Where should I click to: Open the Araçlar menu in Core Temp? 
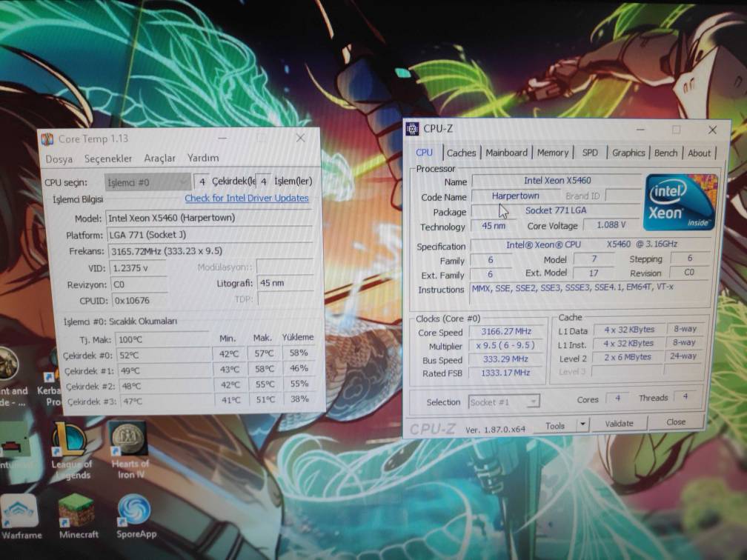tap(159, 158)
